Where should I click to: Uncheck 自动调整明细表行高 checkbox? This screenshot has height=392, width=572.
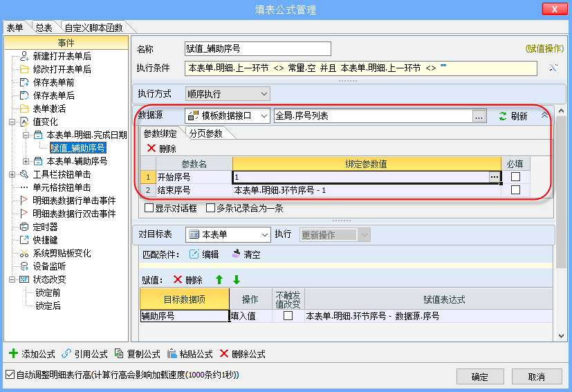(10, 375)
